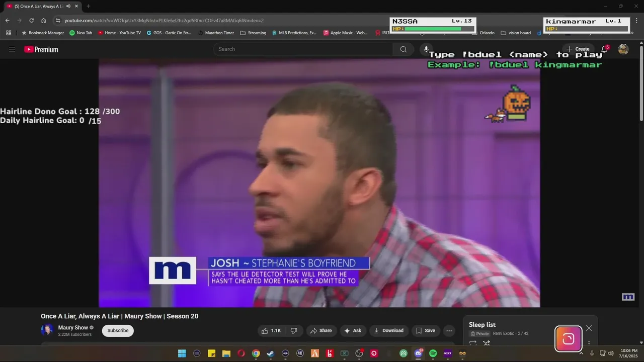Go to YouTube Premium home logo
Screen dimensions: 644x362
point(41,49)
